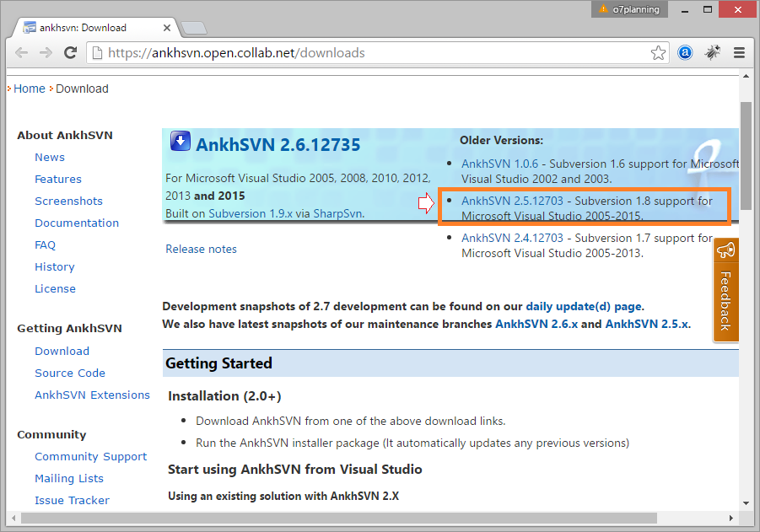This screenshot has height=532, width=760.
Task: Click the 'Getting Started' section heading
Action: (218, 363)
